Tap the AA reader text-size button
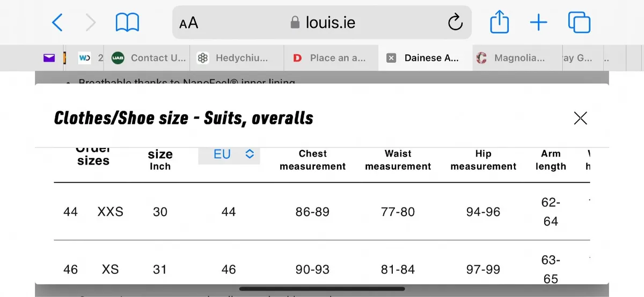Image resolution: width=644 pixels, height=297 pixels. [x=189, y=23]
